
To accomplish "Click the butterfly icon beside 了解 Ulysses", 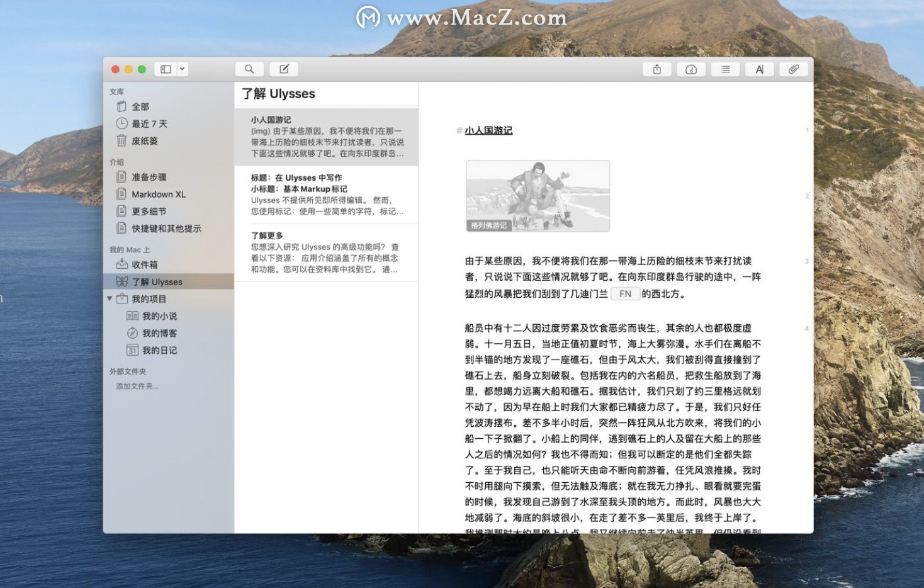I will pyautogui.click(x=121, y=281).
